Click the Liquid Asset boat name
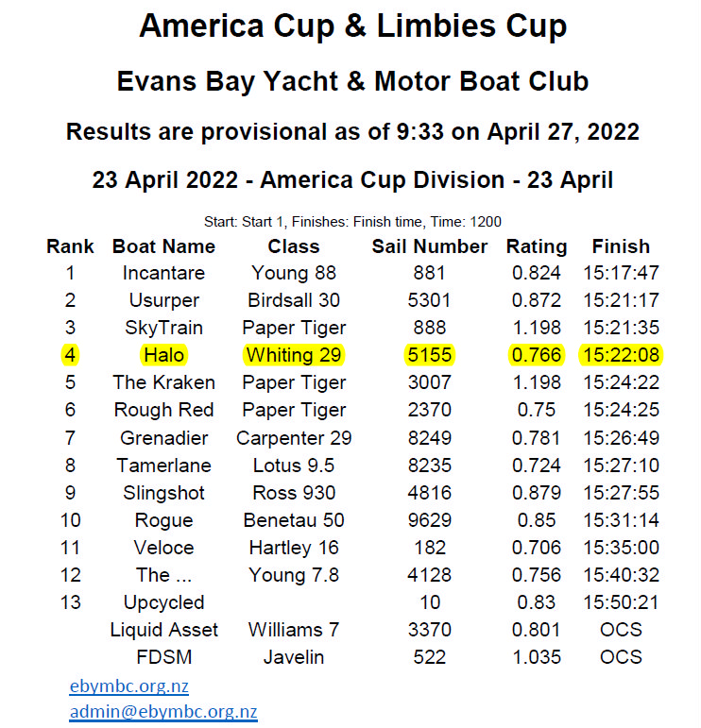Image resolution: width=701 pixels, height=728 pixels. [x=163, y=630]
